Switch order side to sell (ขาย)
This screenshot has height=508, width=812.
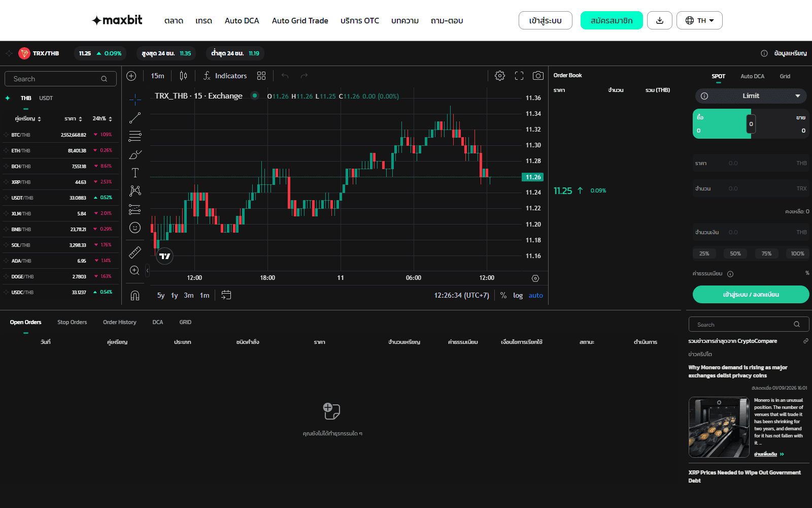[x=782, y=123]
